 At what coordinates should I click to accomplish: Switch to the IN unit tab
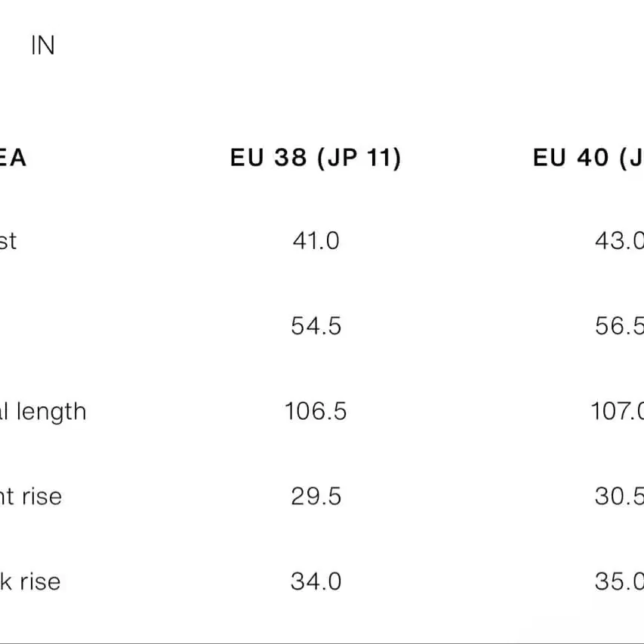click(x=43, y=45)
